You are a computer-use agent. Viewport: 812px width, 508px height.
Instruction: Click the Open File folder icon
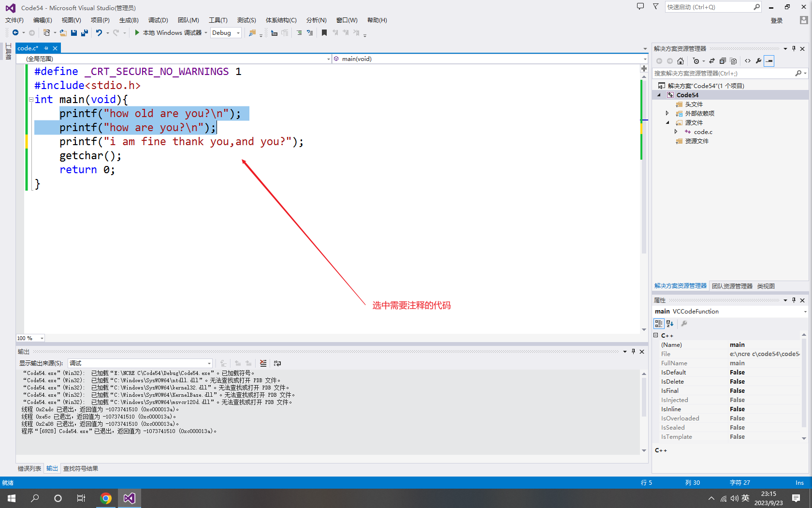[63, 32]
